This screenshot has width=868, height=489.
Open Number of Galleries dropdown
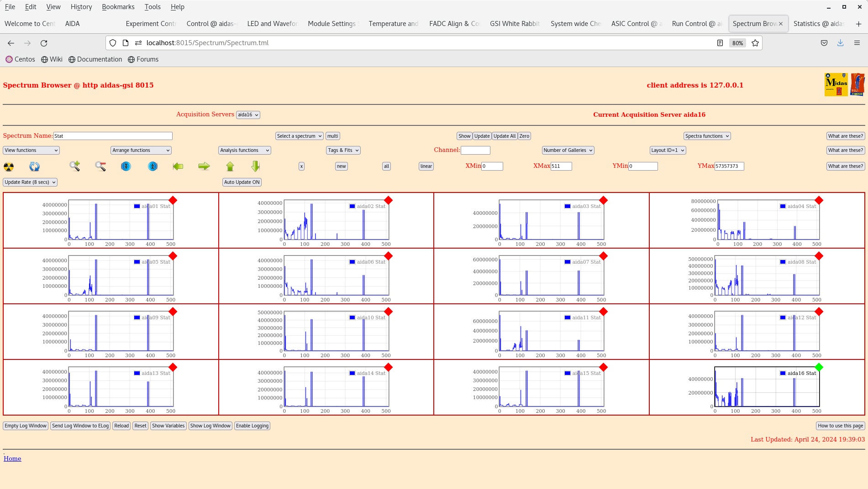coord(568,150)
